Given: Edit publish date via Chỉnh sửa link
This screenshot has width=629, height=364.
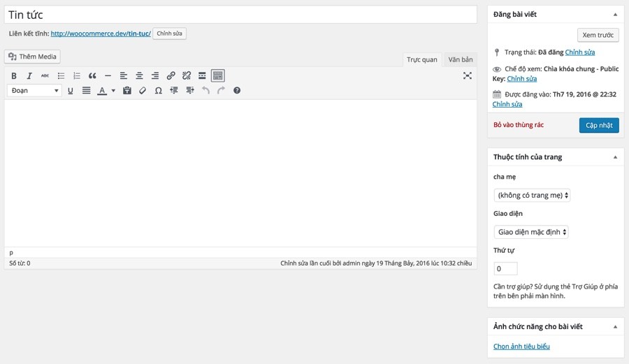Looking at the screenshot, I should [x=507, y=104].
